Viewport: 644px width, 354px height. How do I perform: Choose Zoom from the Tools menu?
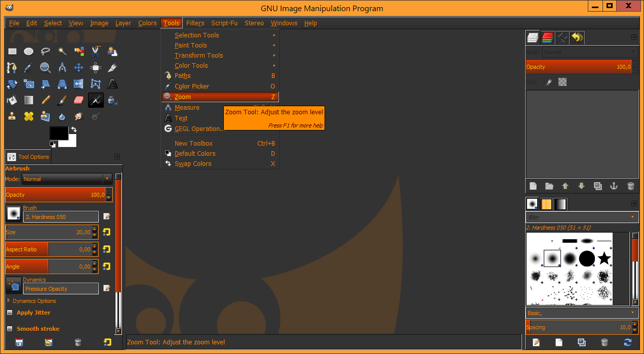220,97
